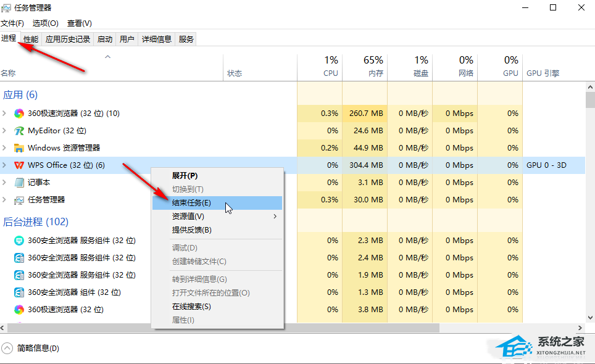Select the MyEditor (32 位) icon
The width and height of the screenshot is (595, 364).
pyautogui.click(x=19, y=131)
